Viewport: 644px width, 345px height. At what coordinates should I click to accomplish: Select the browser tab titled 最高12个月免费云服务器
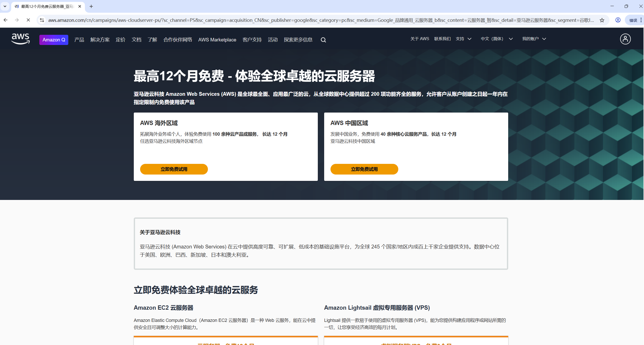[x=47, y=6]
